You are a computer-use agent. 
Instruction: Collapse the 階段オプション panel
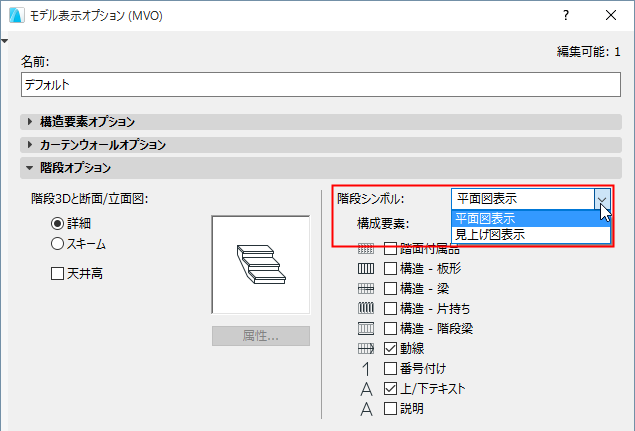pyautogui.click(x=321, y=168)
